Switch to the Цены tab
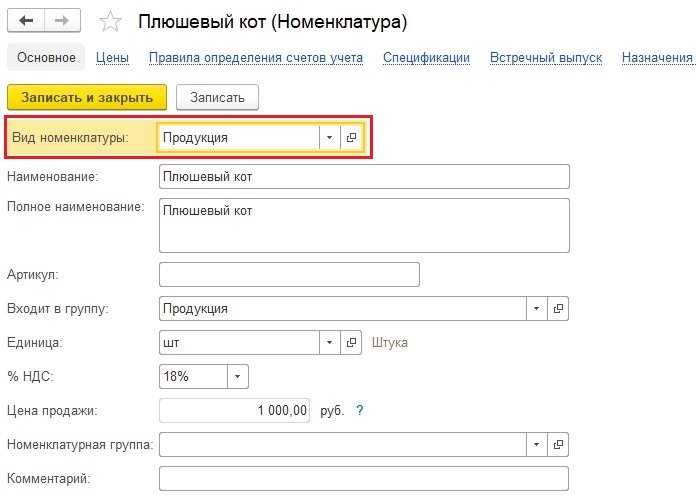The height and width of the screenshot is (495, 696). pos(112,58)
